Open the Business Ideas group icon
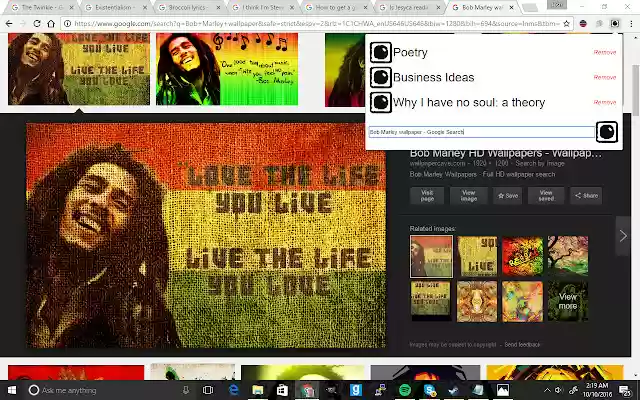Screen dimensions: 640x400 click(x=380, y=77)
